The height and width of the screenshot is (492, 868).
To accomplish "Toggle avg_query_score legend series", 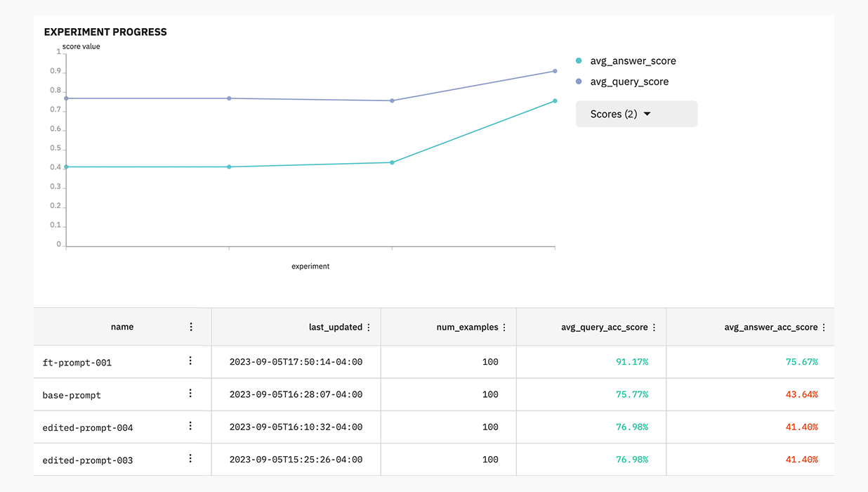I will (629, 82).
